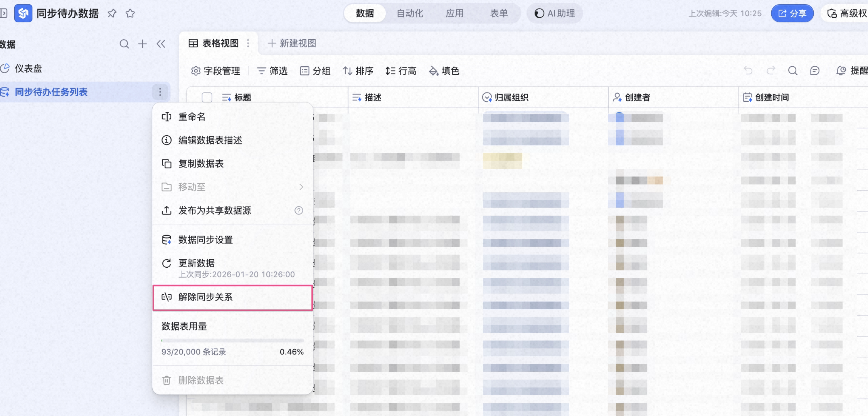
Task: Open 表格视图 tab options menu
Action: pyautogui.click(x=248, y=43)
